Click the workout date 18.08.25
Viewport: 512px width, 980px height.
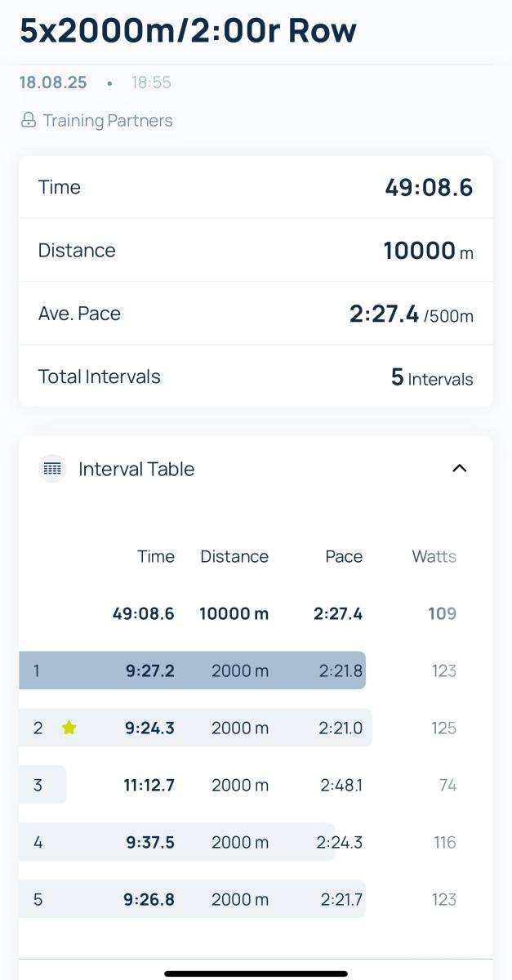[53, 82]
